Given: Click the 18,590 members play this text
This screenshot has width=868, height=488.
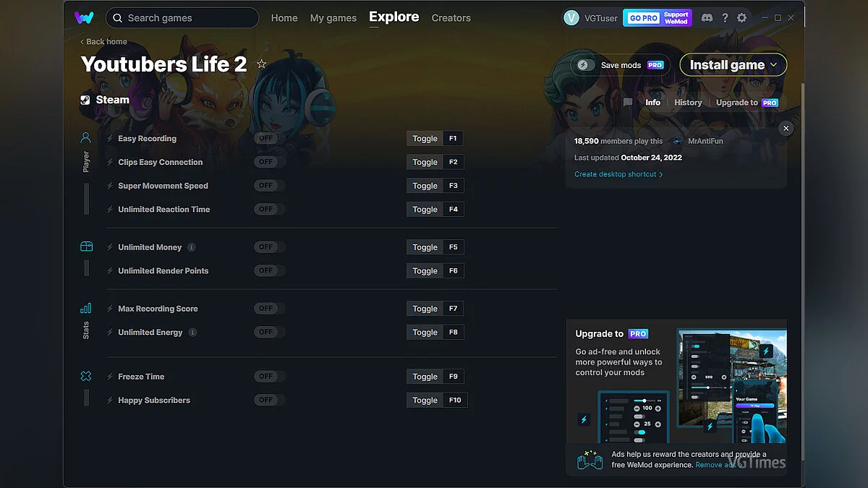Looking at the screenshot, I should point(618,141).
